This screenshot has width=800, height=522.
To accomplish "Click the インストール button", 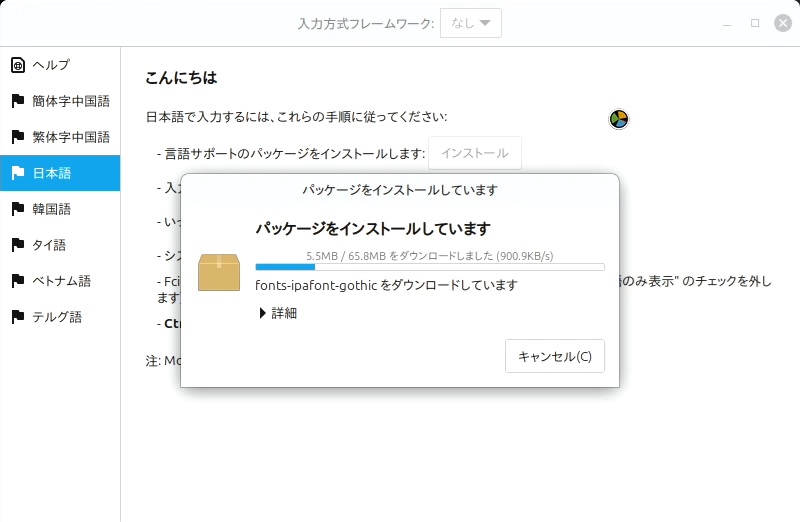I will click(475, 154).
